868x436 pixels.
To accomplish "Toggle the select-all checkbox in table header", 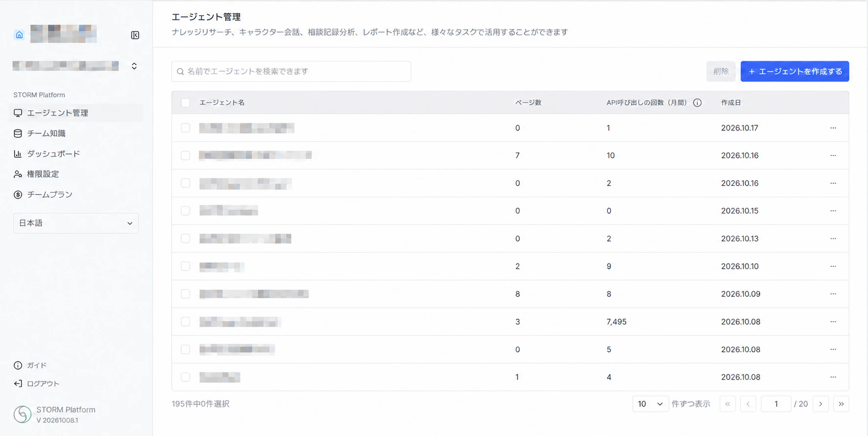I will (185, 103).
